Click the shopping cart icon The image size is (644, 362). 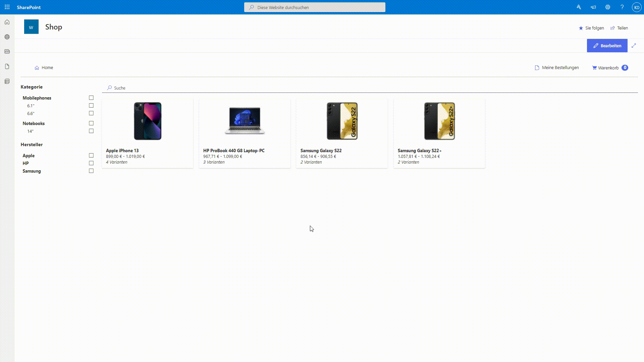pos(594,68)
